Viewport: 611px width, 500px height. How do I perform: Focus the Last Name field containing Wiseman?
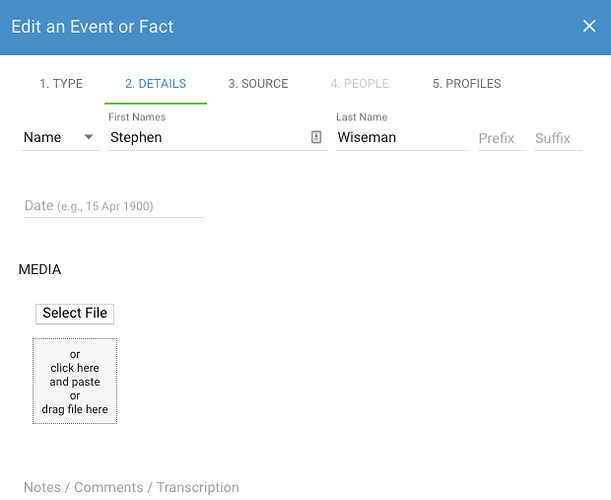402,138
